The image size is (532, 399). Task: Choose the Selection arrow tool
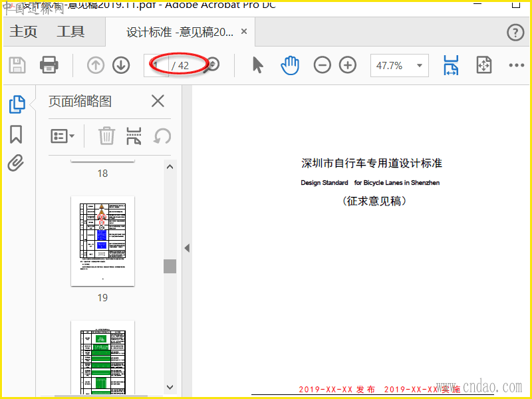[x=258, y=65]
